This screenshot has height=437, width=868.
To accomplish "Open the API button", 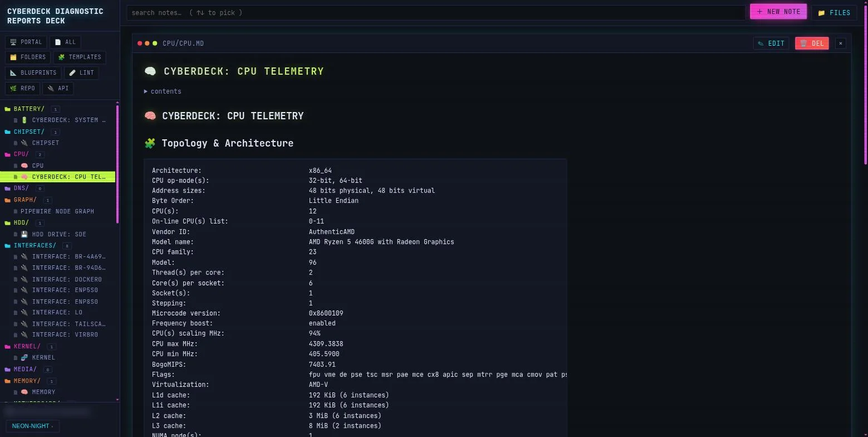I will tap(58, 88).
